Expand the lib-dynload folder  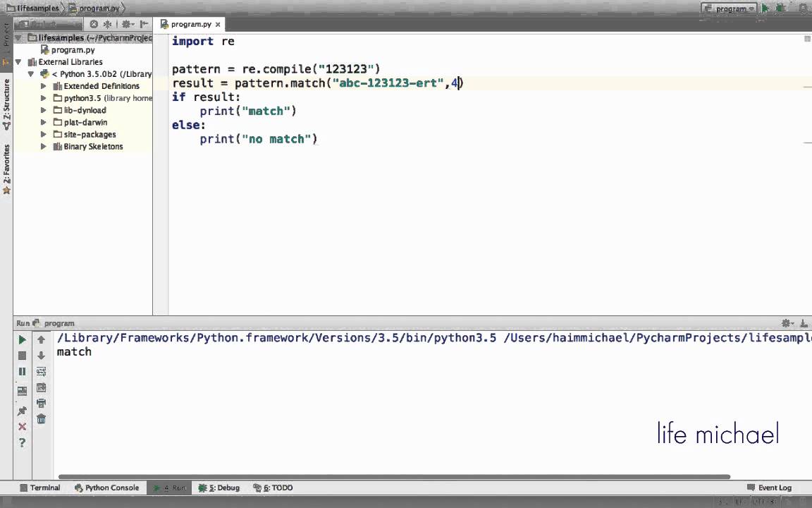[44, 110]
